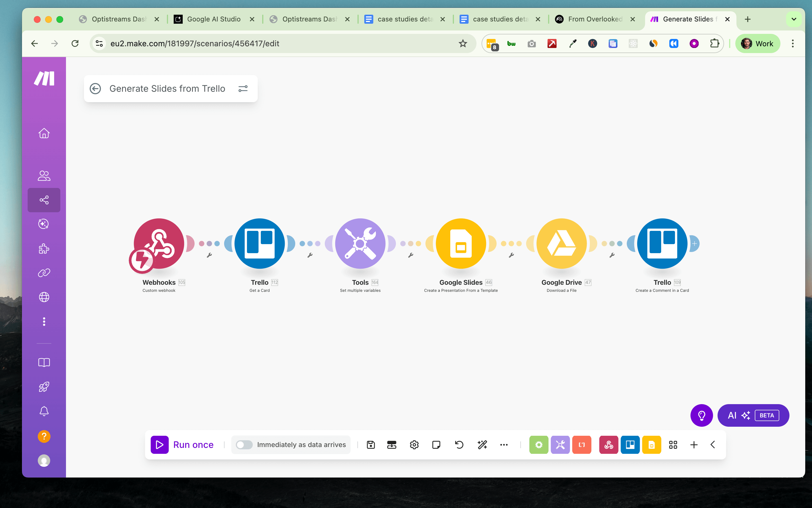The image size is (812, 508).
Task: Open the Google Drive Download a File module
Action: [x=562, y=244]
